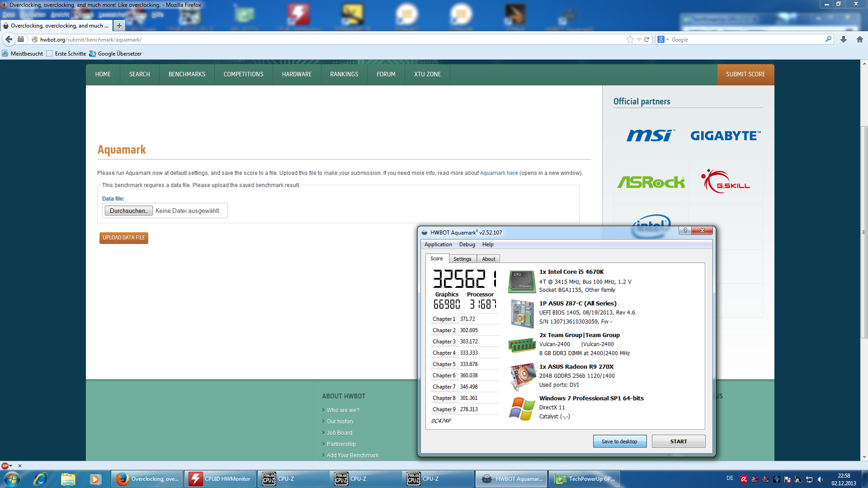
Task: Click the Windows logo icon in Aquamark
Action: click(522, 408)
